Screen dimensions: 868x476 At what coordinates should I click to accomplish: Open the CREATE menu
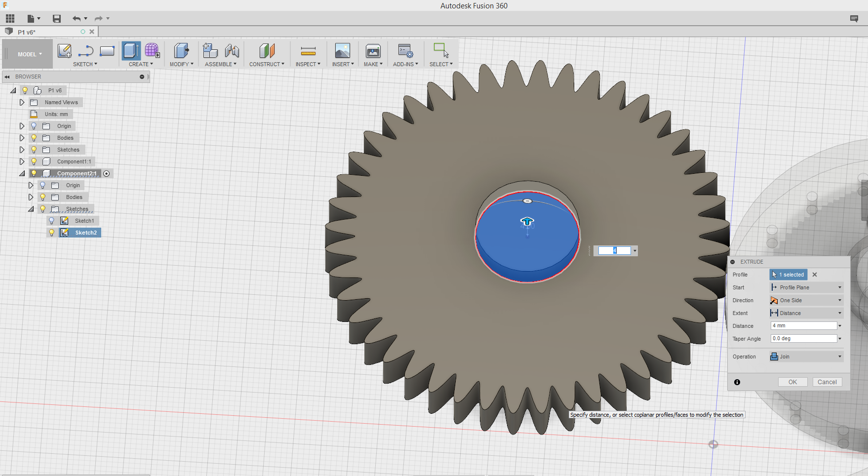141,64
